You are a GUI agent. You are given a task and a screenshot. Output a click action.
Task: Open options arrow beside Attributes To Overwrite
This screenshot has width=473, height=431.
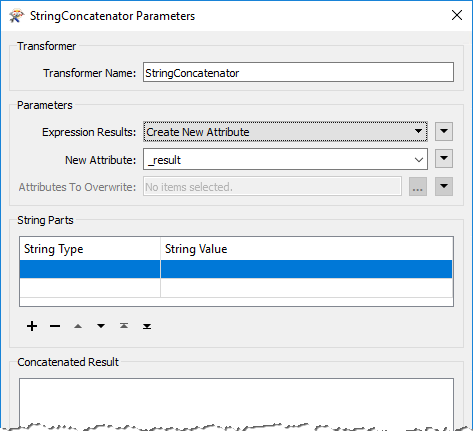pos(444,186)
